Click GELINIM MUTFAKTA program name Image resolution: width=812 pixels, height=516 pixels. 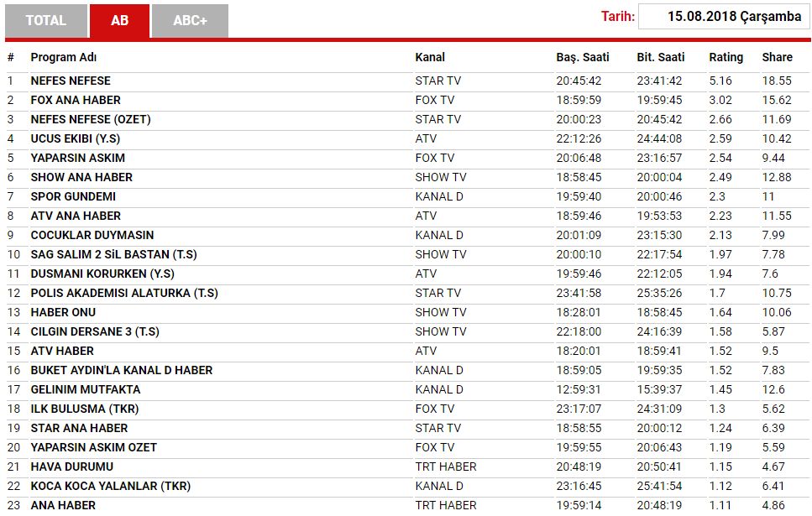pyautogui.click(x=86, y=389)
